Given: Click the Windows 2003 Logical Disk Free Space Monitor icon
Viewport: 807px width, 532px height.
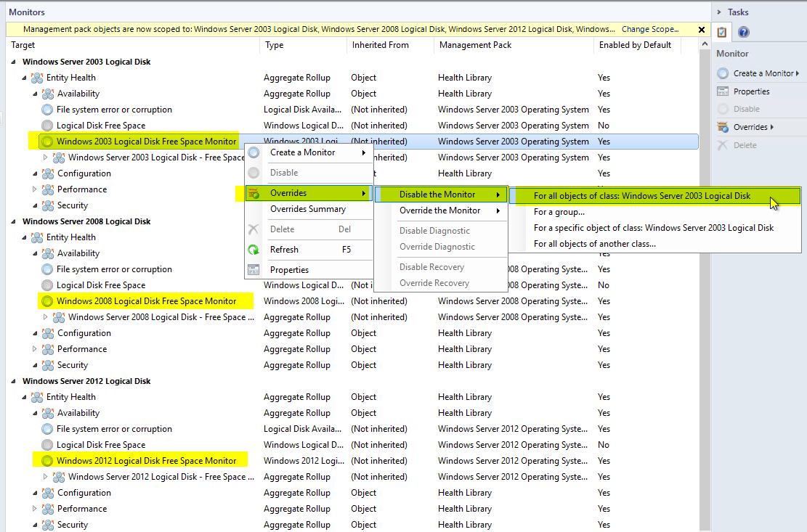Looking at the screenshot, I should click(x=47, y=142).
